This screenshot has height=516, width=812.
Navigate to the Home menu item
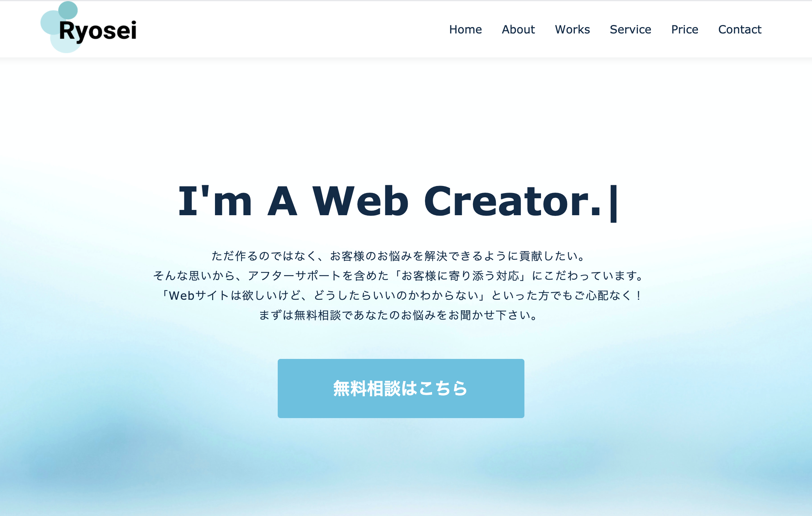(465, 29)
